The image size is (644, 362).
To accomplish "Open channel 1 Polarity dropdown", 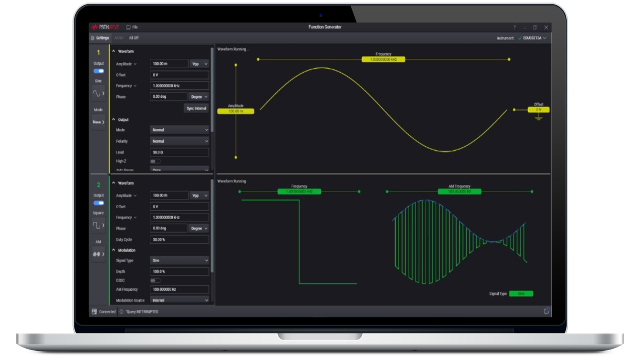I will [180, 141].
